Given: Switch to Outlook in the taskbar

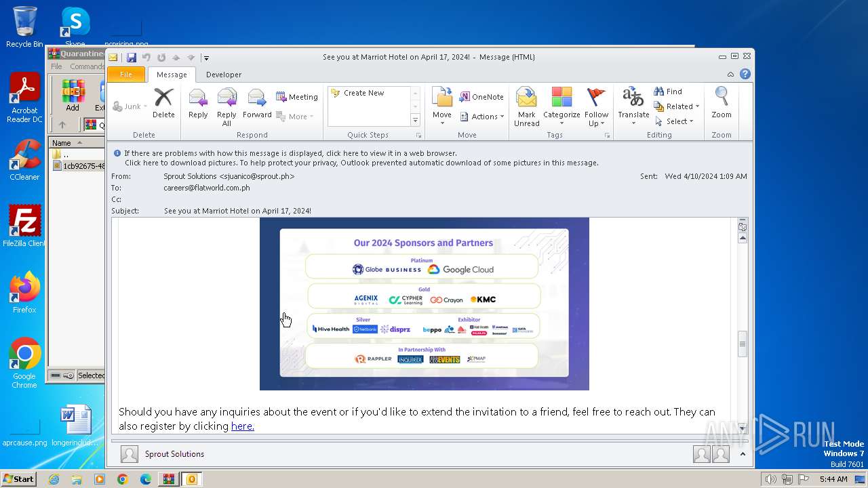Looking at the screenshot, I should (192, 479).
